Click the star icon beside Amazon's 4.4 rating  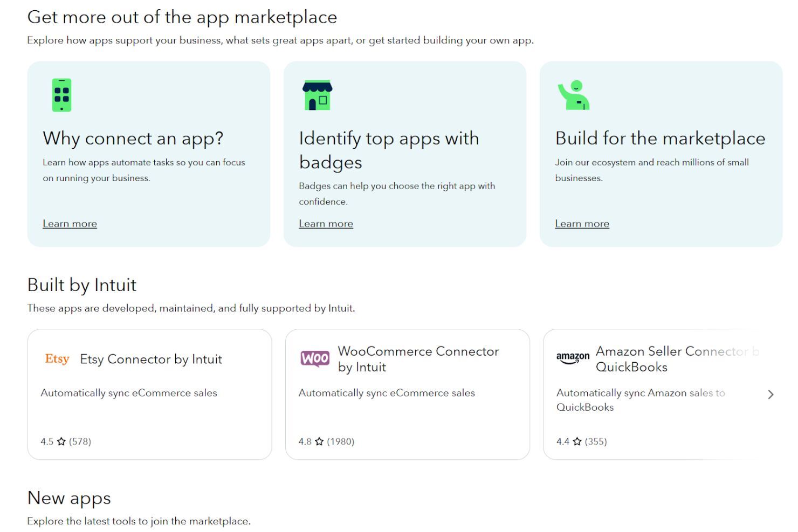coord(577,441)
